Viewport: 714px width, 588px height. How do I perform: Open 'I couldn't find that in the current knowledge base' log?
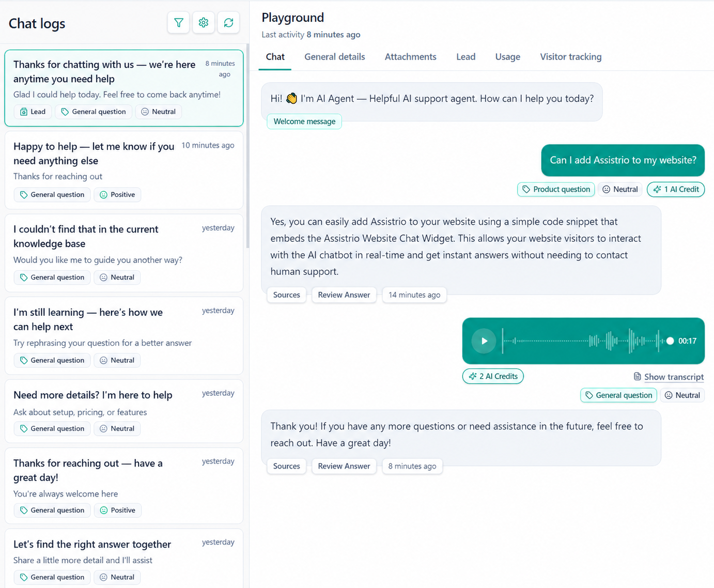click(124, 253)
